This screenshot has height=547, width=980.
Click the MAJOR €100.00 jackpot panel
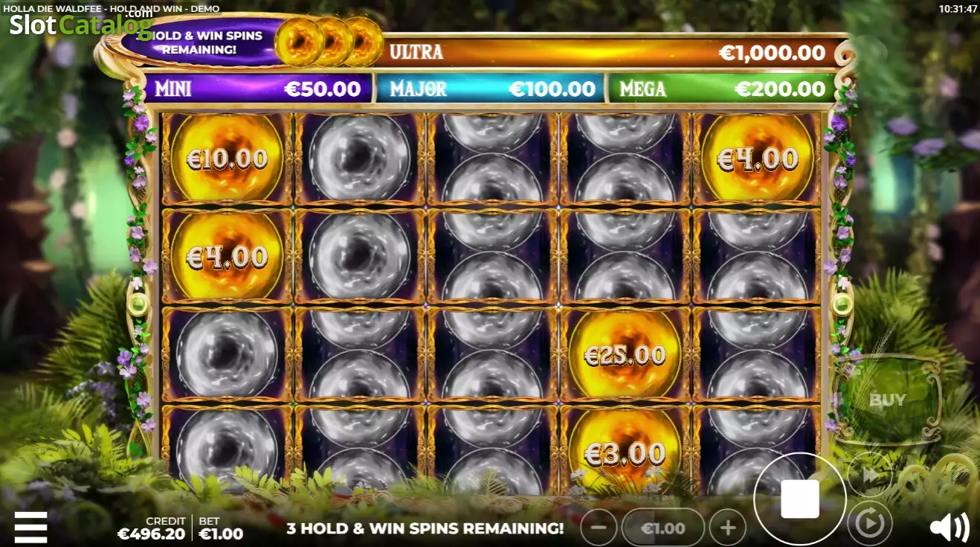click(491, 89)
